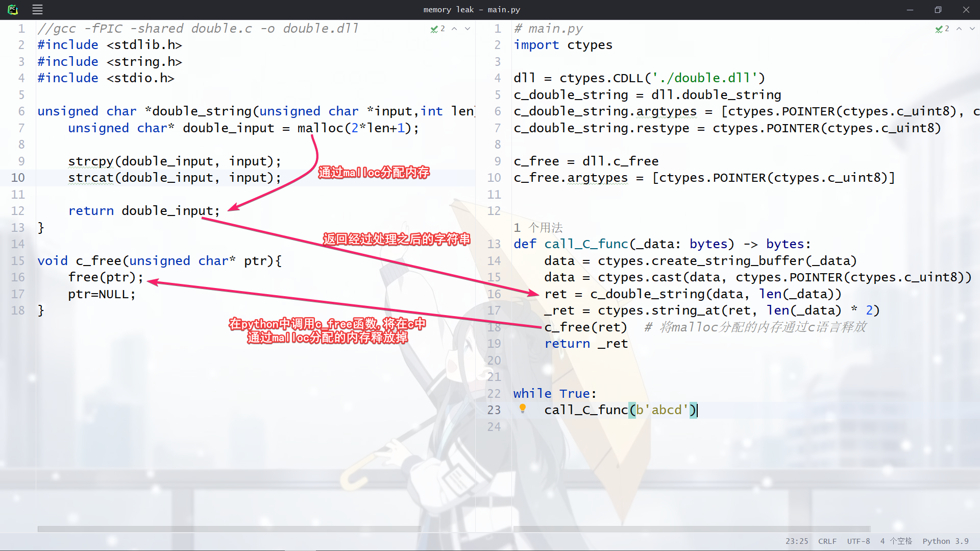Open the Python 3.9 interpreter selector
This screenshot has height=551, width=980.
(945, 541)
